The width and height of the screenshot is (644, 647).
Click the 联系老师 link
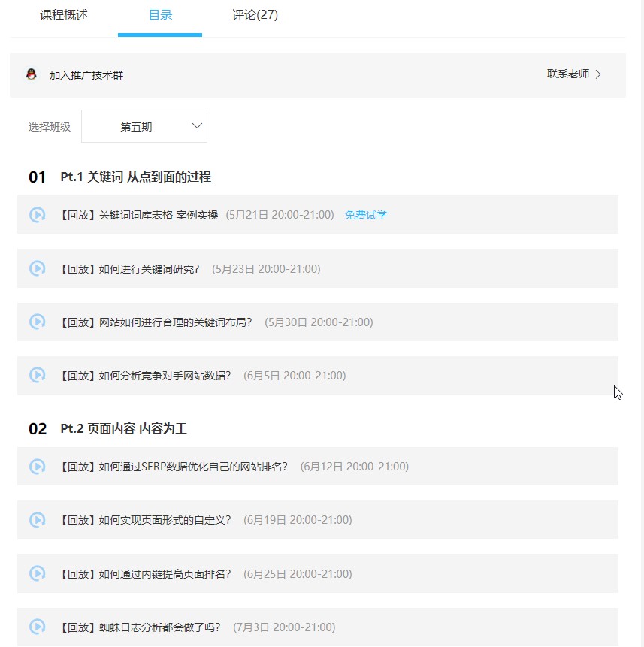coord(567,74)
